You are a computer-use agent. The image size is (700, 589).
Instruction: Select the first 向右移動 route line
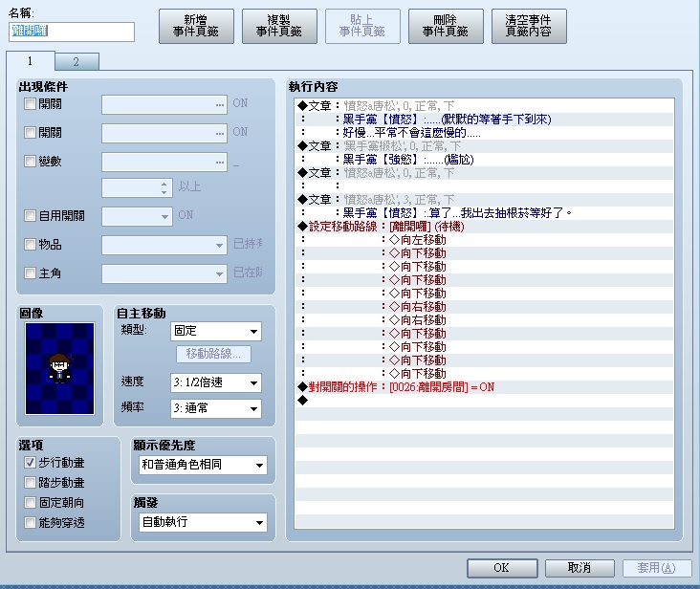484,307
